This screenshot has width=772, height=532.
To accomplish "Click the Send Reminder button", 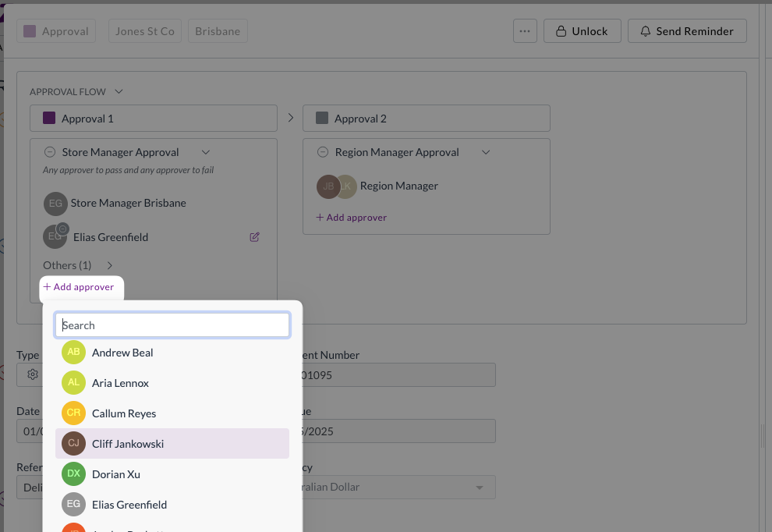I will (686, 31).
